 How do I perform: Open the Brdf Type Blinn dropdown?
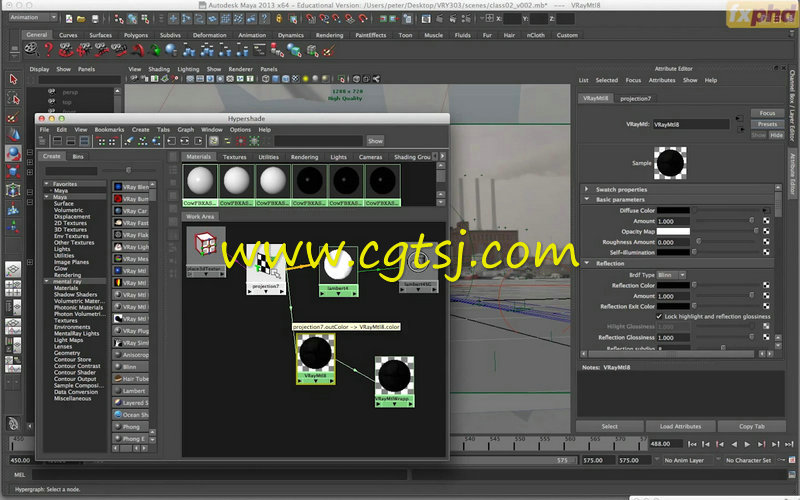[x=671, y=275]
